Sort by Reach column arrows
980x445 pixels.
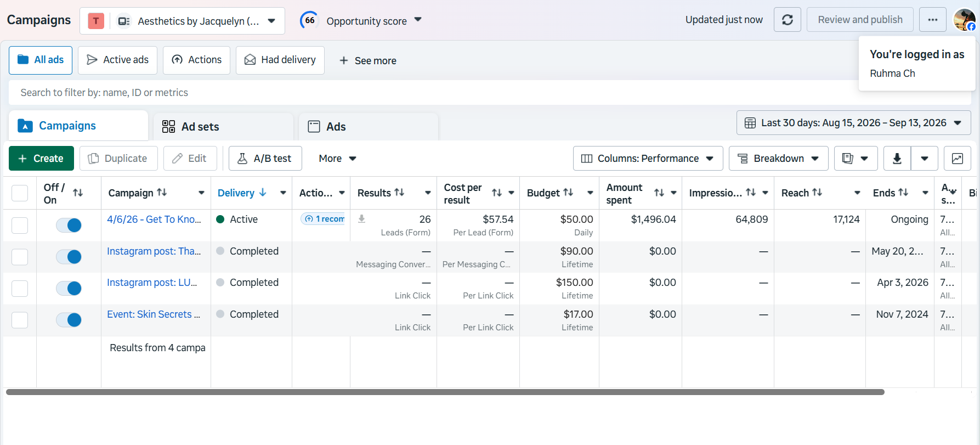[817, 193]
